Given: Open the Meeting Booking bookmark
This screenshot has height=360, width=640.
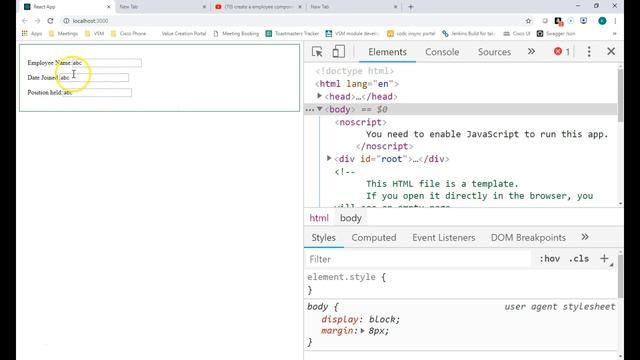Looking at the screenshot, I should [x=236, y=33].
